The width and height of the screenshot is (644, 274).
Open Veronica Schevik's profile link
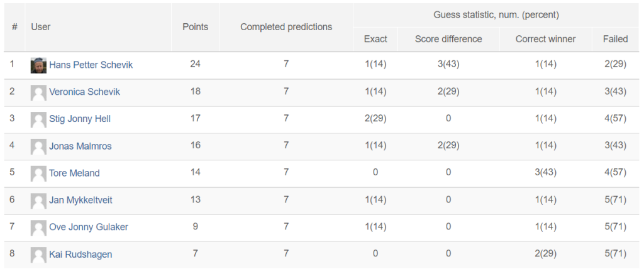coord(85,92)
